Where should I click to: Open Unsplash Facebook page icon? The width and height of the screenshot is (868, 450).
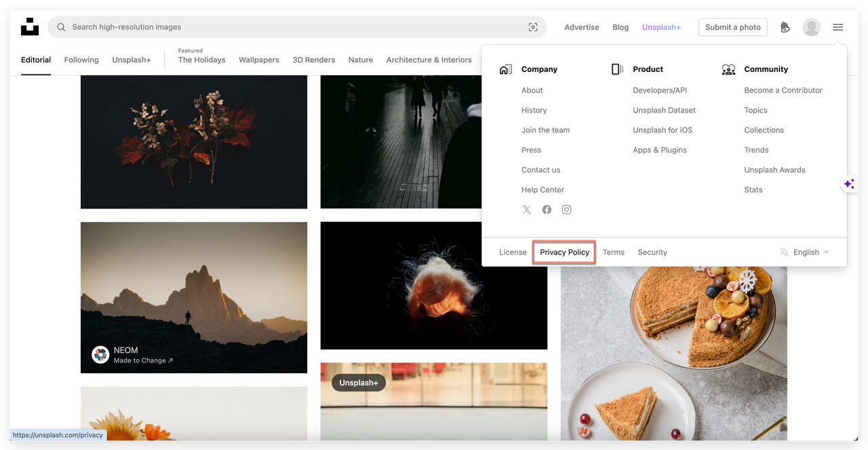[547, 210]
